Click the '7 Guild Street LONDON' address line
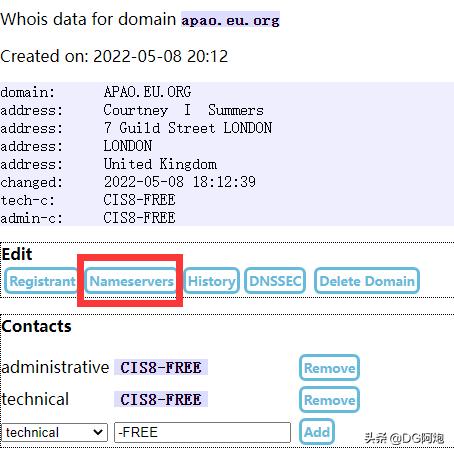The height and width of the screenshot is (454, 454). click(x=188, y=128)
